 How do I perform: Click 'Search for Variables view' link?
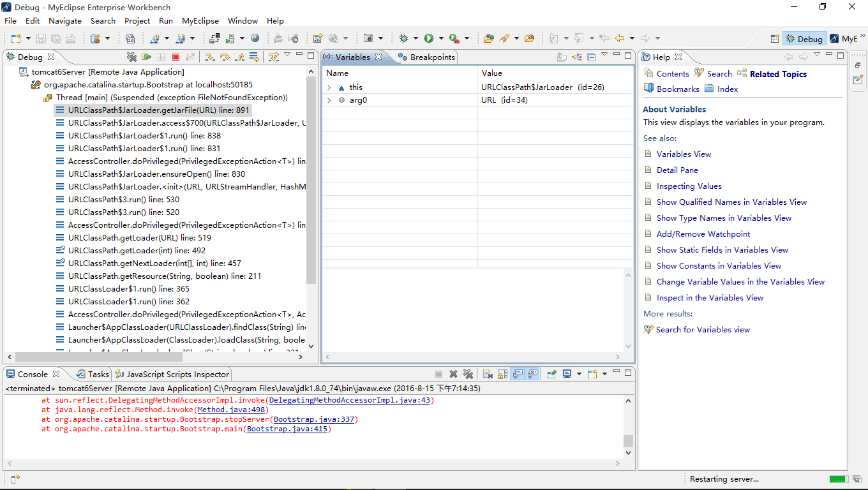[703, 329]
